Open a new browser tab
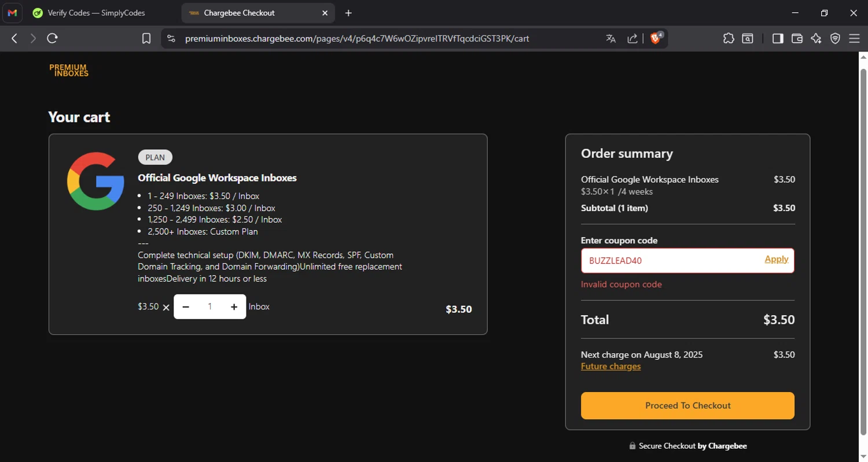The image size is (868, 462). coord(348,13)
